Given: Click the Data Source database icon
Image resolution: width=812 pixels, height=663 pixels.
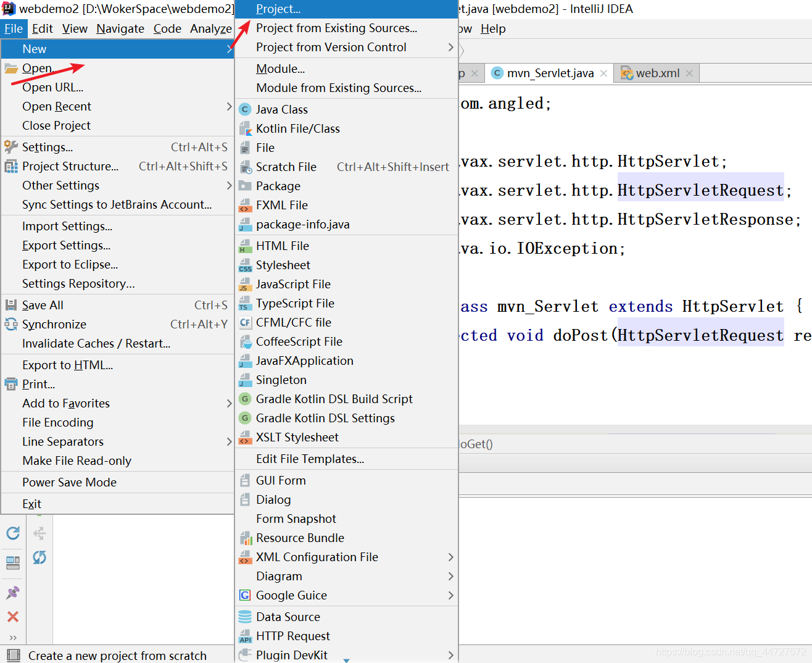Looking at the screenshot, I should coord(245,617).
